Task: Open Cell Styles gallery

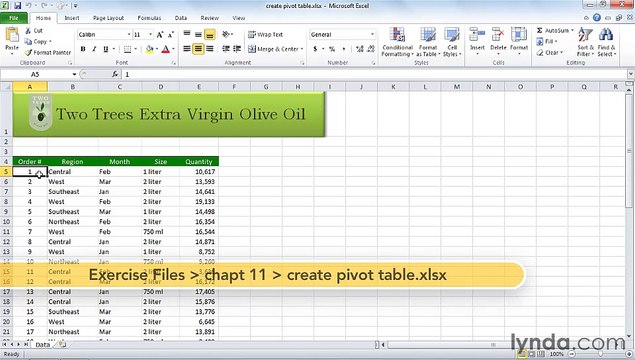Action: pyautogui.click(x=452, y=42)
